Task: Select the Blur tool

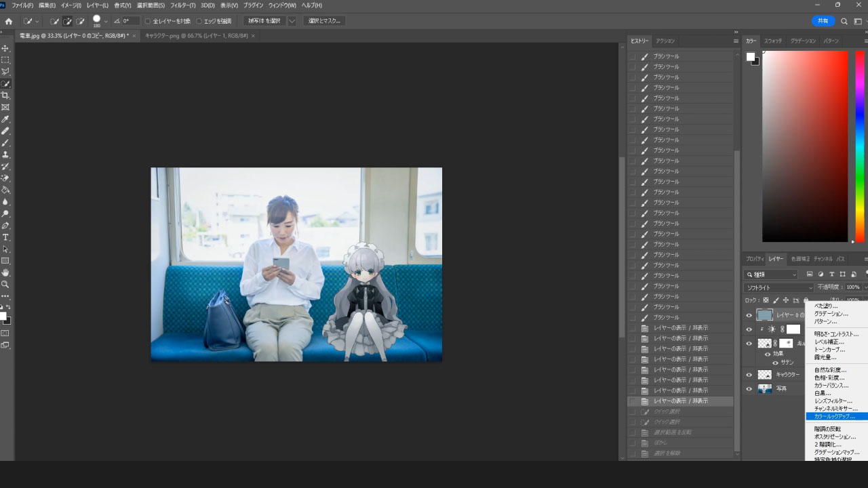Action: pyautogui.click(x=5, y=201)
